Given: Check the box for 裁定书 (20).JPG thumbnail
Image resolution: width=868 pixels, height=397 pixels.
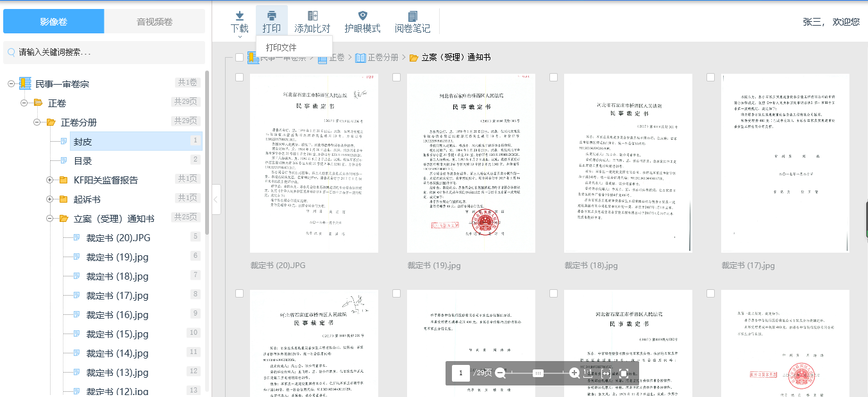Looking at the screenshot, I should (240, 77).
